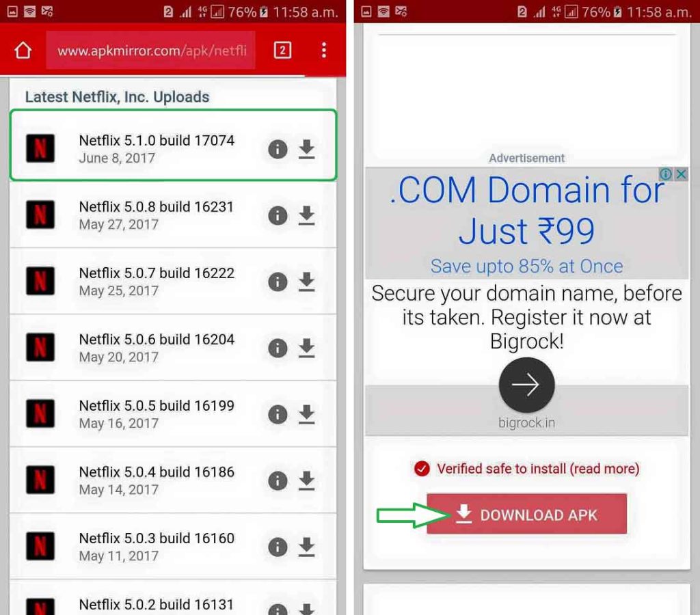Tap left phone's Wi-Fi status bar icon

29,12
